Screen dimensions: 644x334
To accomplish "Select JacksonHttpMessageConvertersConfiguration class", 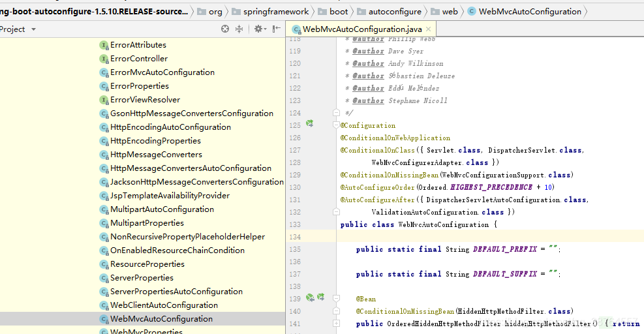I will (x=197, y=181).
